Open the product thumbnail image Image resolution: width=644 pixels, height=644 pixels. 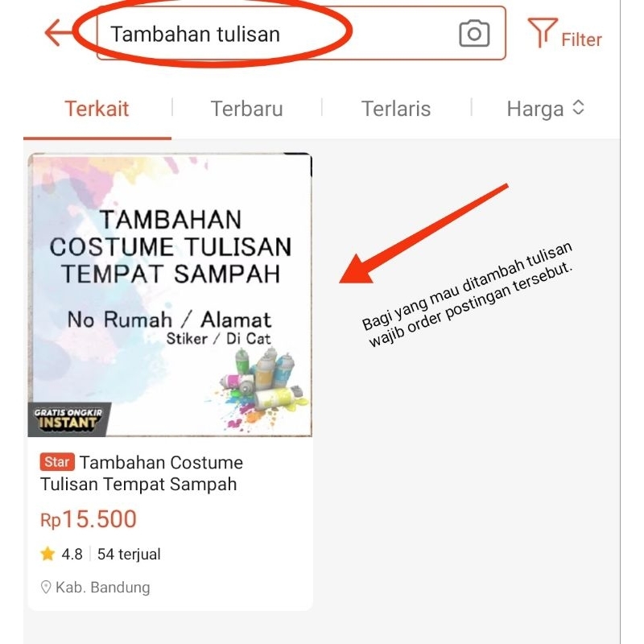[x=170, y=295]
